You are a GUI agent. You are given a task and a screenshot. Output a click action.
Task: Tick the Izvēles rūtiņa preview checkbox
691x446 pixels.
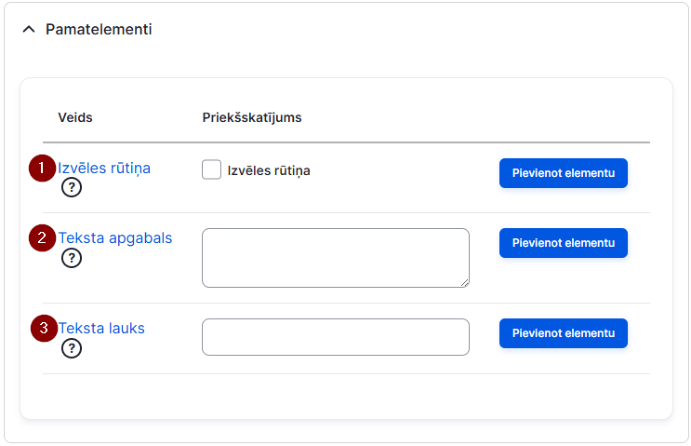[212, 170]
